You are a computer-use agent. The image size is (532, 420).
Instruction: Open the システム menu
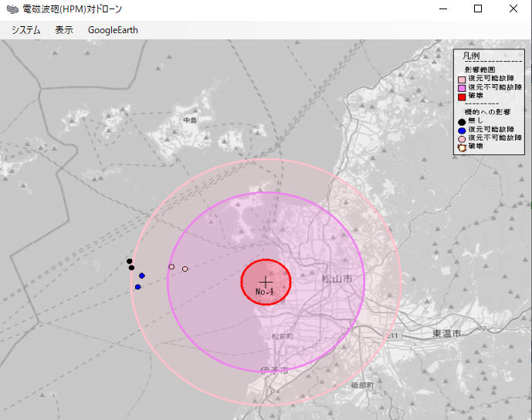[25, 30]
